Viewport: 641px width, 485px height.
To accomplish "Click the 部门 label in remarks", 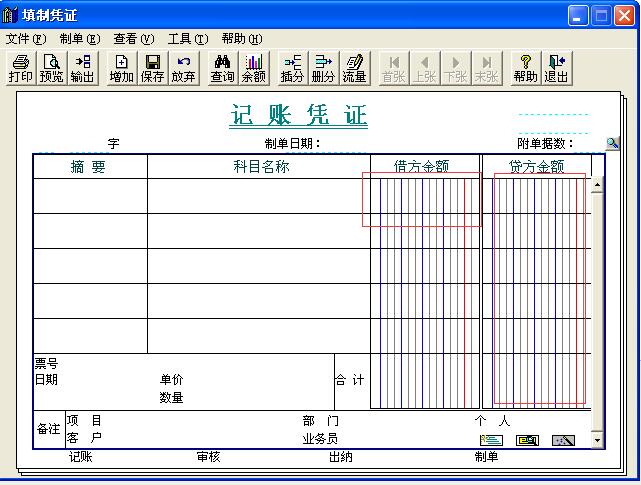I will tap(320, 421).
